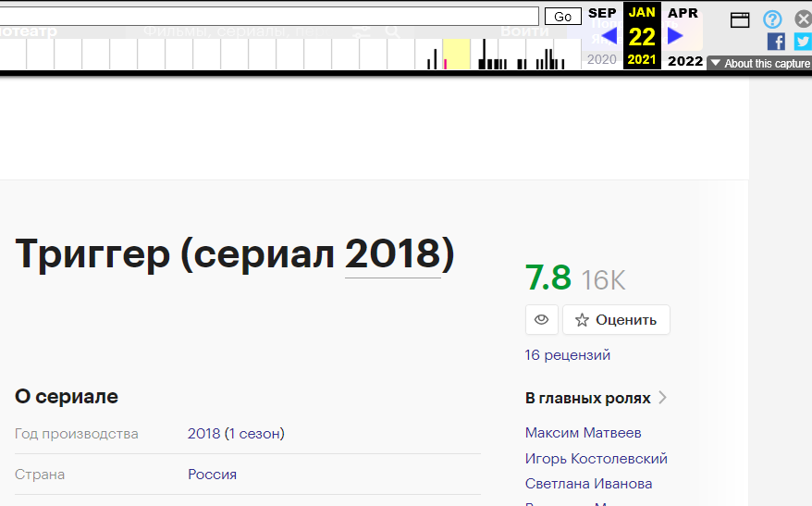Open country Россия link
The image size is (812, 506).
pos(213,474)
